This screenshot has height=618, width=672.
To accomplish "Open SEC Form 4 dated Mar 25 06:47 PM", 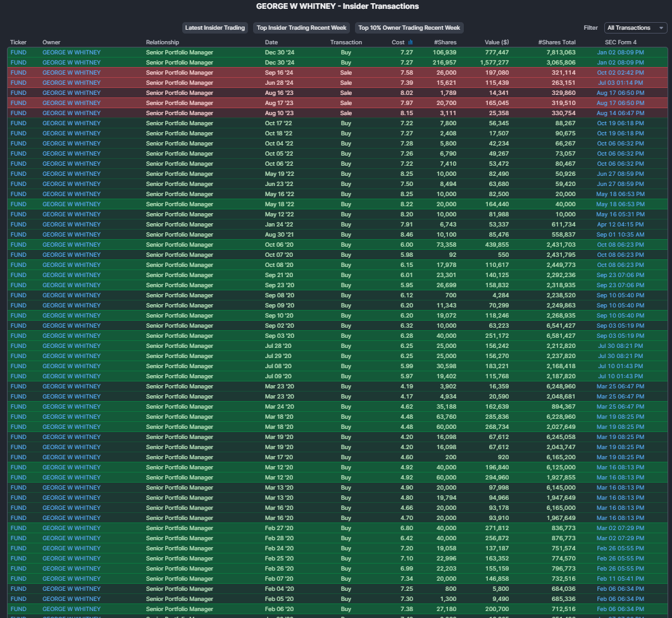I will coord(621,386).
